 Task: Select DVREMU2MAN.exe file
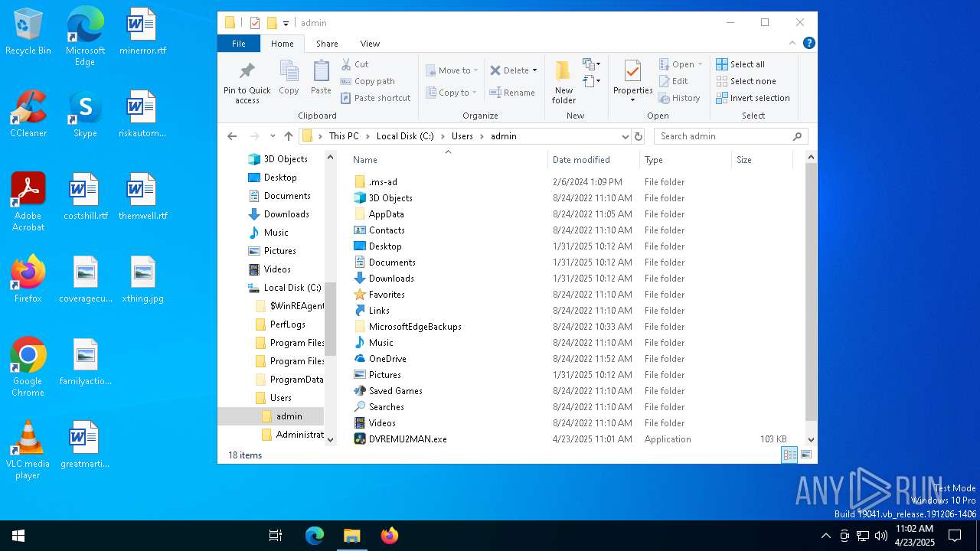(x=407, y=439)
